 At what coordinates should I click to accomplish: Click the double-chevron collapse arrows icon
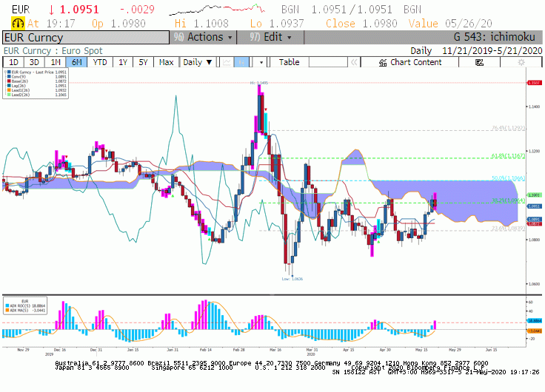coord(354,62)
